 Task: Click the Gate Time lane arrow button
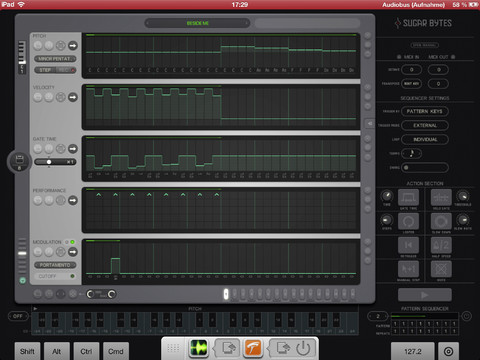point(73,149)
